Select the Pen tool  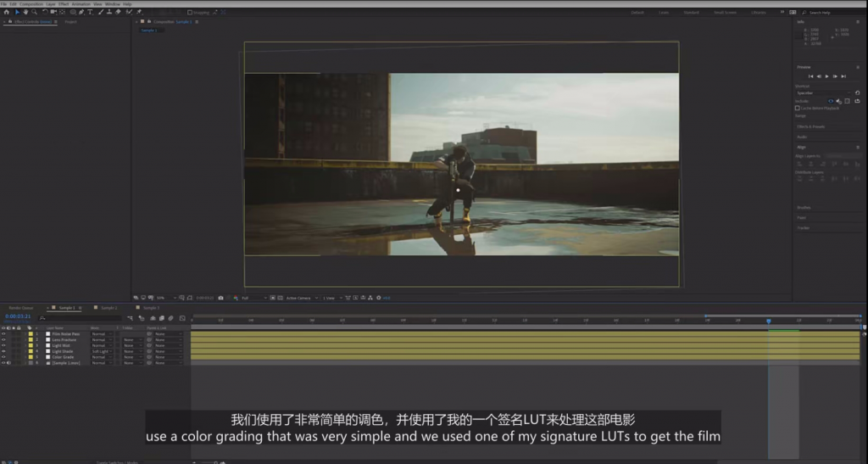pos(81,12)
